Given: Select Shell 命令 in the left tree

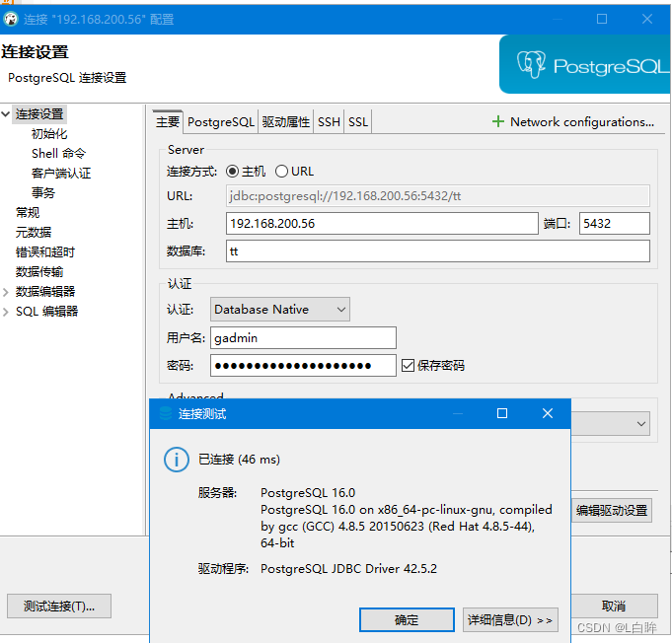Looking at the screenshot, I should click(x=59, y=154).
